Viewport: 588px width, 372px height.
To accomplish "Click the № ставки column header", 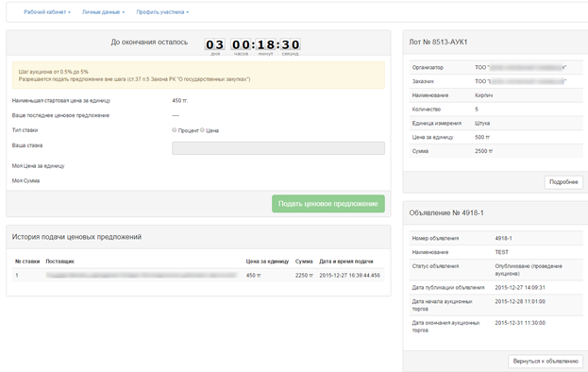I will 27,262.
